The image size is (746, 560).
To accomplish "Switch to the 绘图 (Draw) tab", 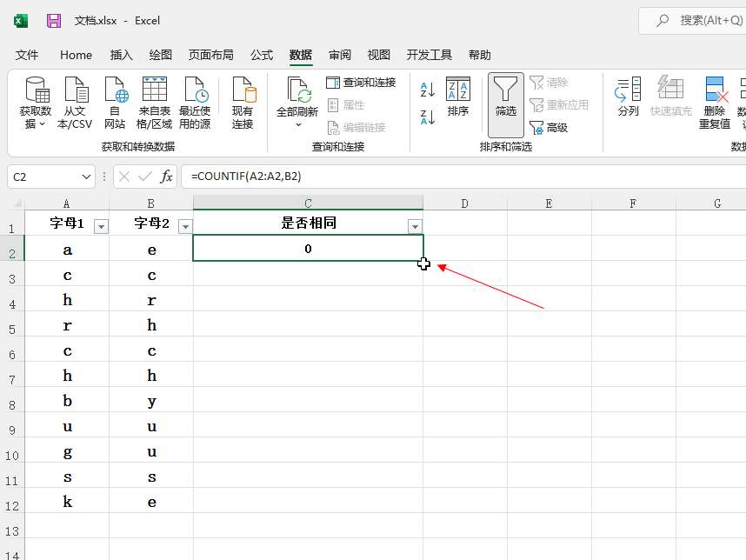I will [160, 55].
